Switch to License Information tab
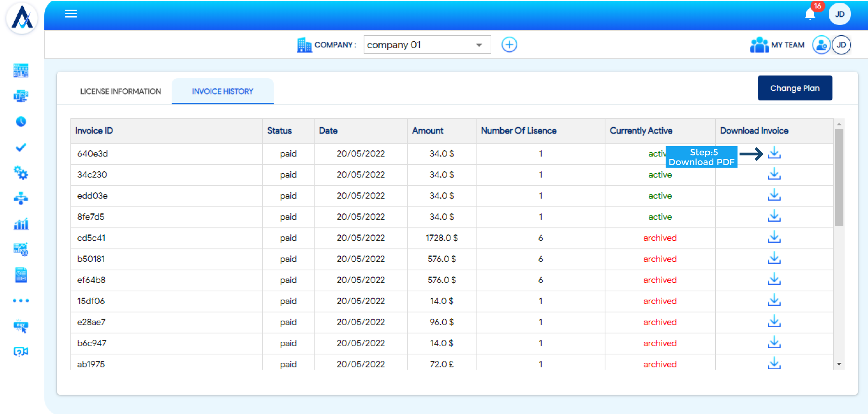 pos(120,91)
